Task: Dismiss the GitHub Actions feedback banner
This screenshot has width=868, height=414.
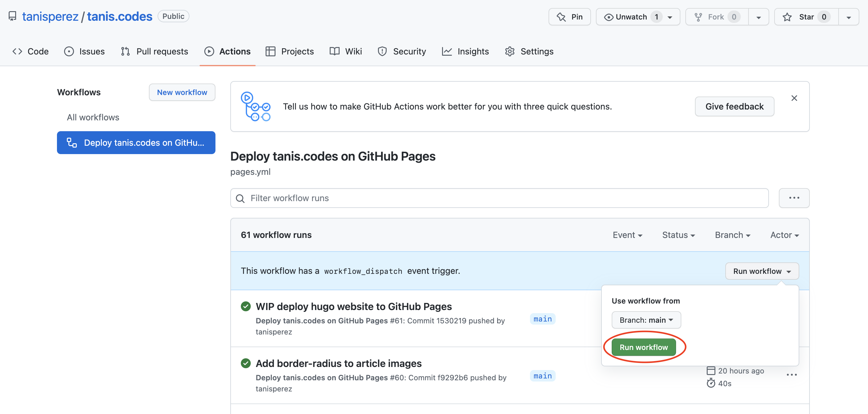Action: 795,98
